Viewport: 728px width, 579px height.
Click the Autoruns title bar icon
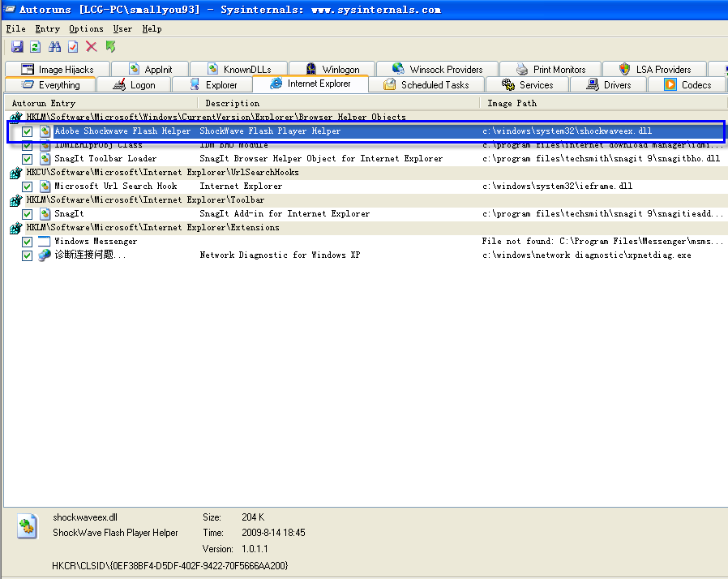click(x=9, y=9)
